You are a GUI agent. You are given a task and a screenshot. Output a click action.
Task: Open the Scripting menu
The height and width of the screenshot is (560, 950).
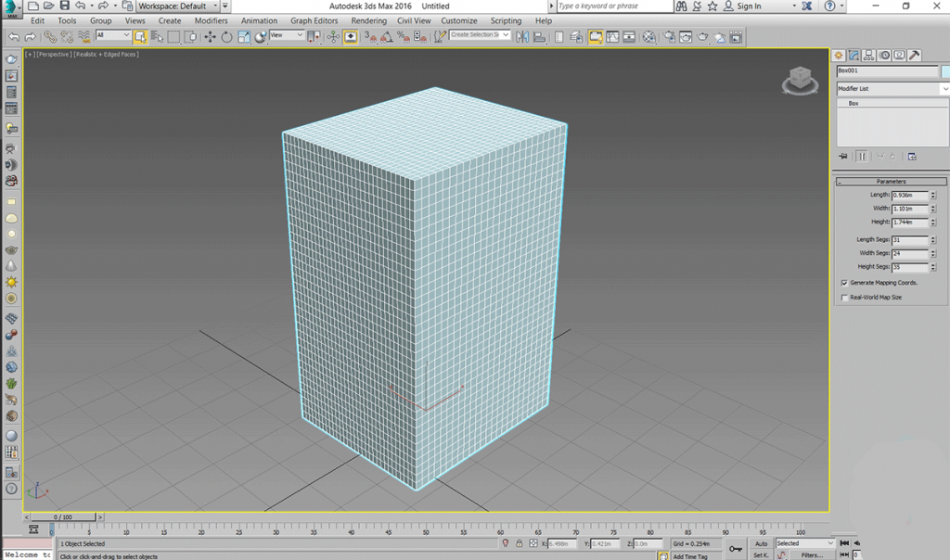click(x=506, y=20)
